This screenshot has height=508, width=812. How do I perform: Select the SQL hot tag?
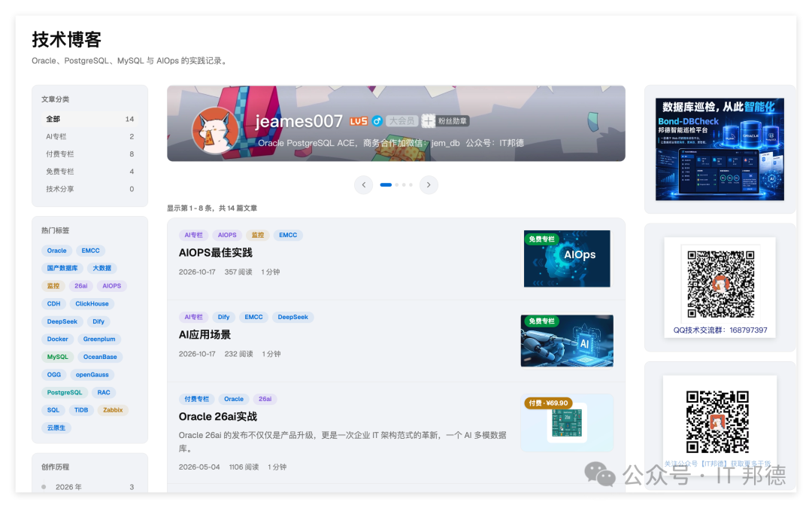tap(53, 410)
